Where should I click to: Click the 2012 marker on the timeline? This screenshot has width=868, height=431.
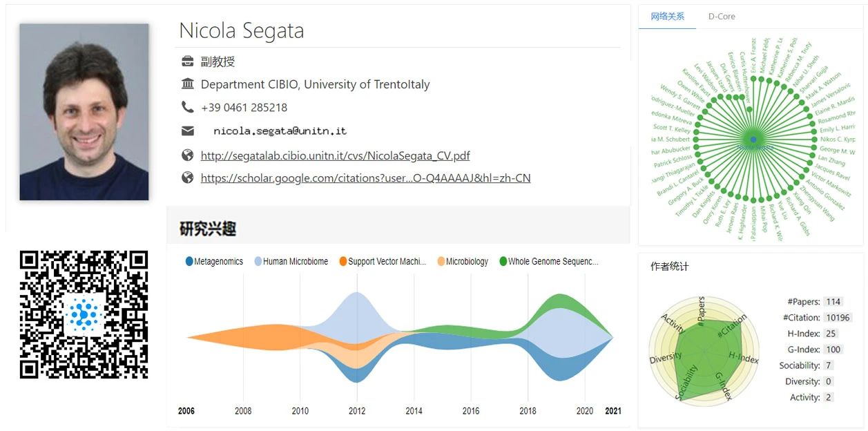(x=357, y=410)
